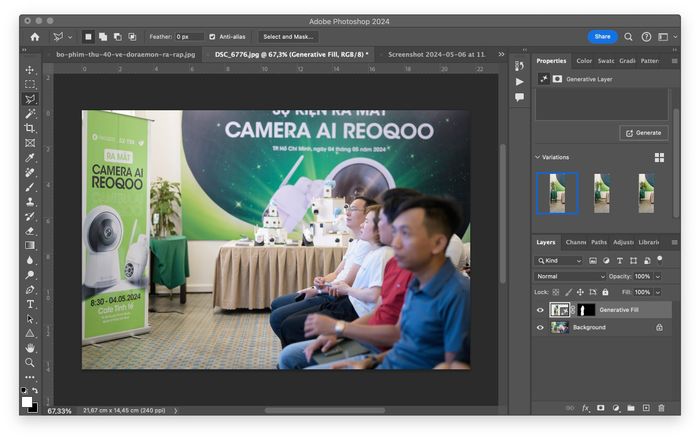Switch to the Paths tab

point(599,242)
